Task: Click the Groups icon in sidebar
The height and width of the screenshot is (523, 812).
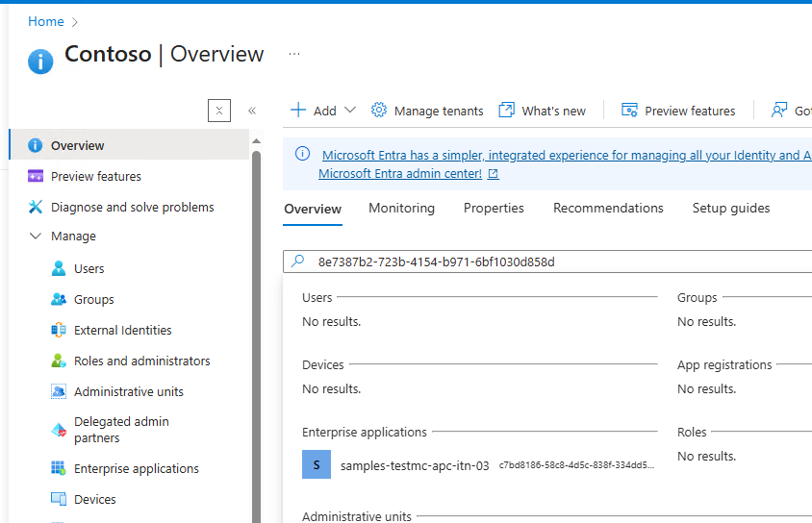Action: [x=59, y=300]
